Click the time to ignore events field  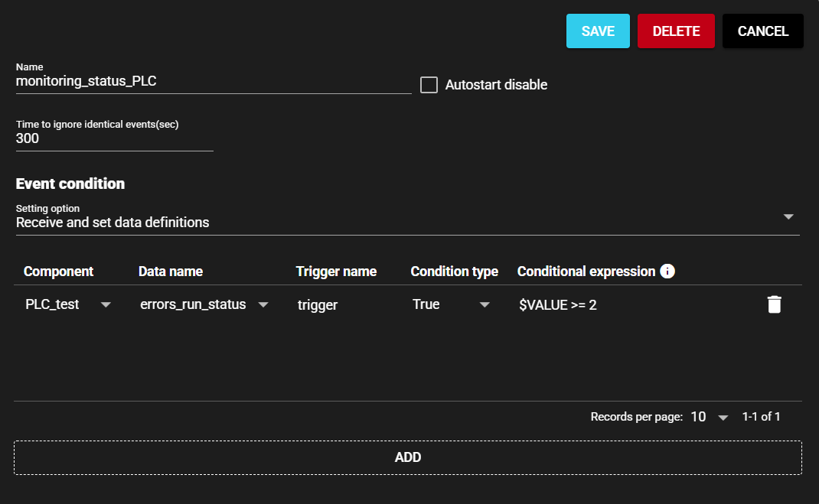click(114, 139)
